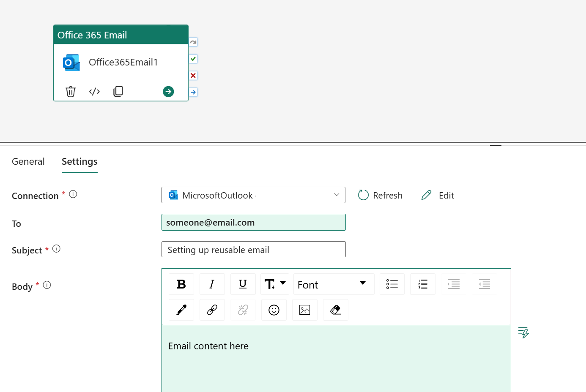Click the Office365Email1 activity name
Viewport: 586px width, 392px height.
coord(123,62)
